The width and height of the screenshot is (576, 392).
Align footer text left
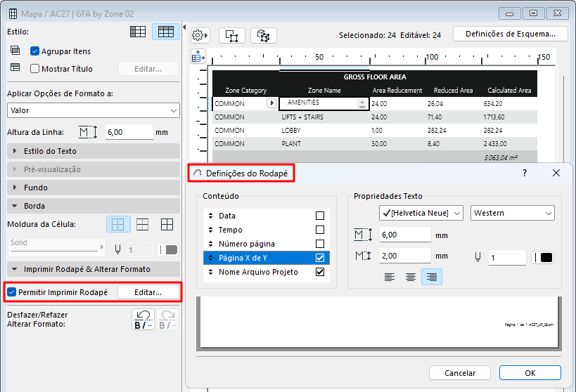tap(390, 277)
